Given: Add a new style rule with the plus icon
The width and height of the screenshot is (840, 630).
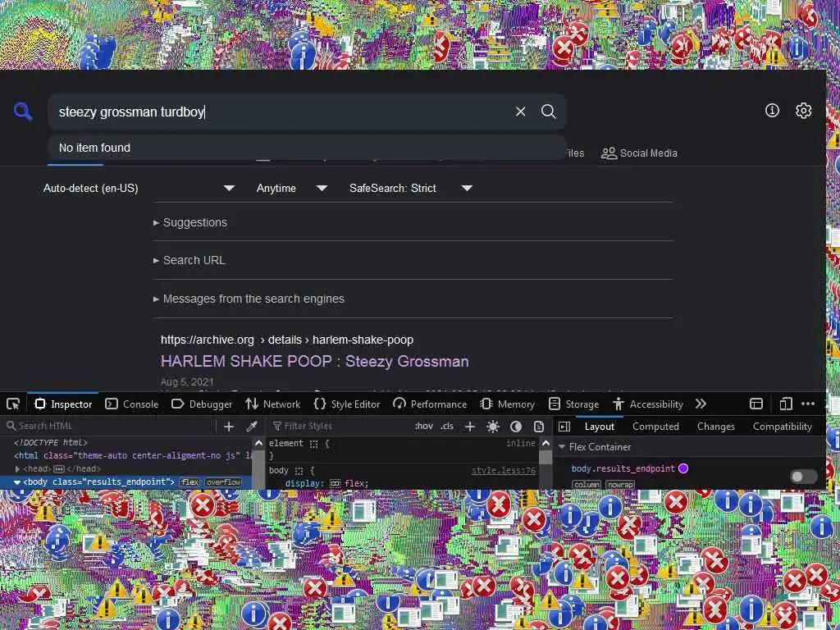Looking at the screenshot, I should 470,427.
